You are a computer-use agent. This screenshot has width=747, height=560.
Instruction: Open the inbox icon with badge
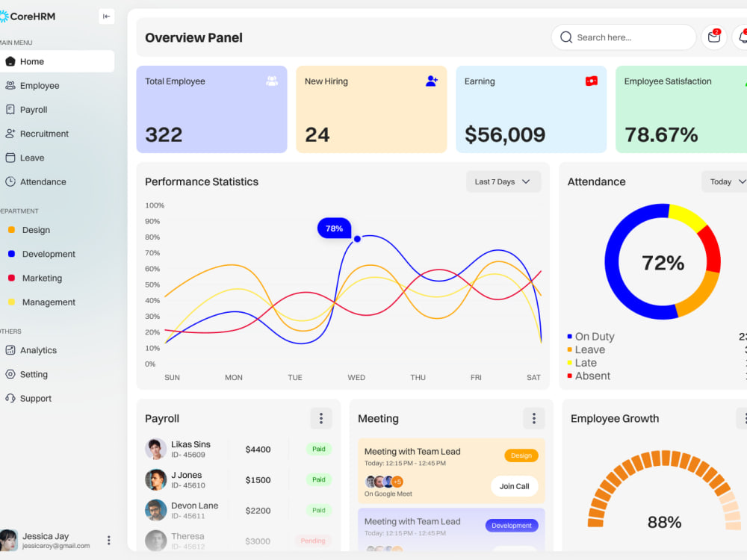[x=713, y=37]
